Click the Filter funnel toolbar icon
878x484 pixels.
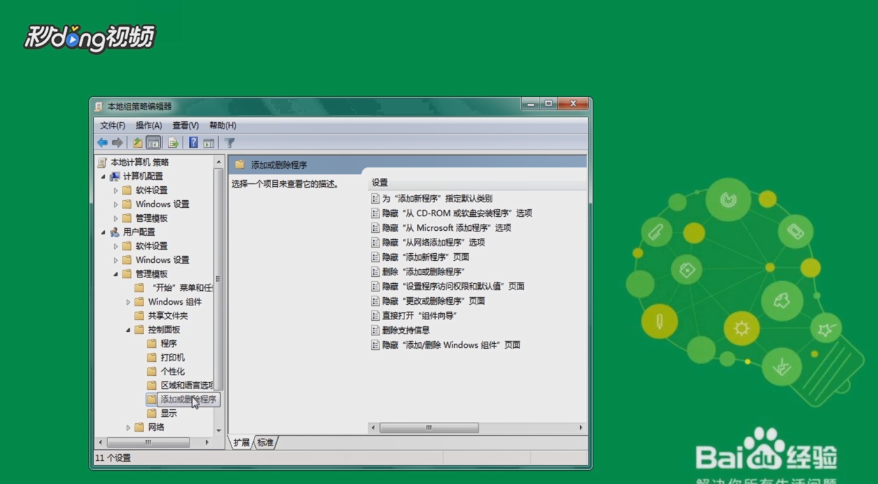point(230,143)
